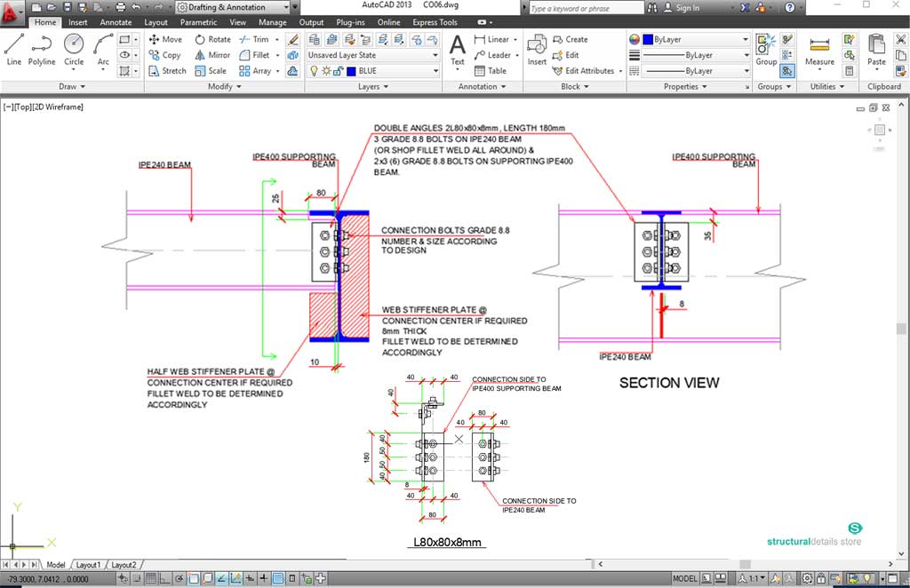Open the ByLayer object color dropdown

[696, 40]
